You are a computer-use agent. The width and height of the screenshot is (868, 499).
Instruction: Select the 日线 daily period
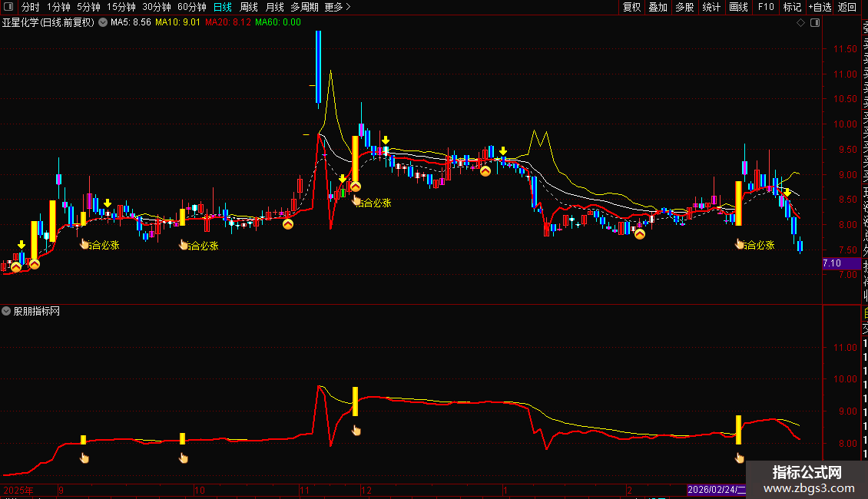coord(223,7)
